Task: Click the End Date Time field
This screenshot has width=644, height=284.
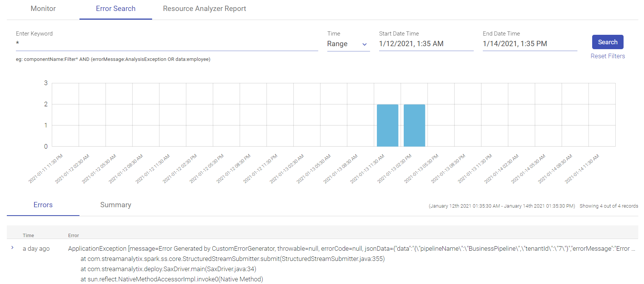Action: [x=530, y=44]
